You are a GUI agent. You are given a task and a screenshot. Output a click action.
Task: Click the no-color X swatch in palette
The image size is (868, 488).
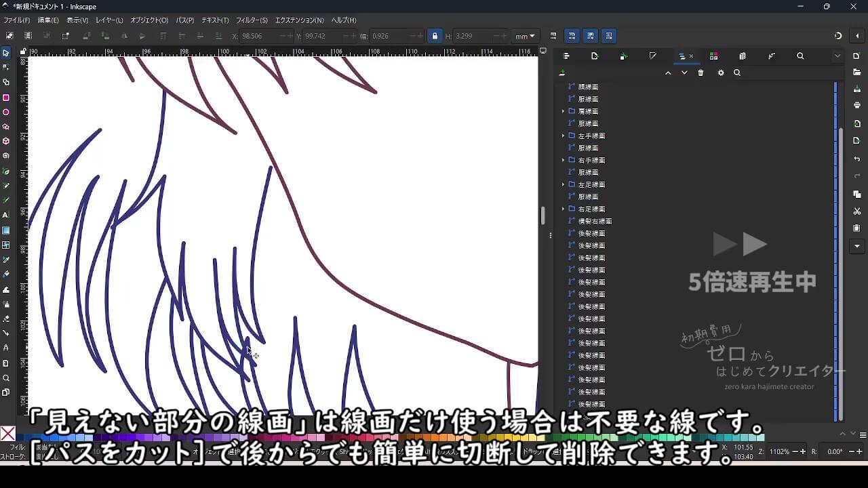pos(8,434)
